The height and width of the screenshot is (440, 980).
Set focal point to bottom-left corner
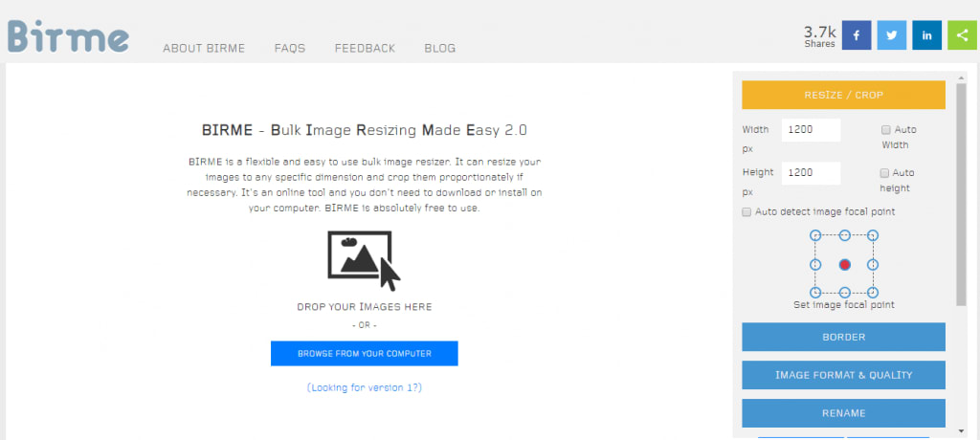click(815, 293)
